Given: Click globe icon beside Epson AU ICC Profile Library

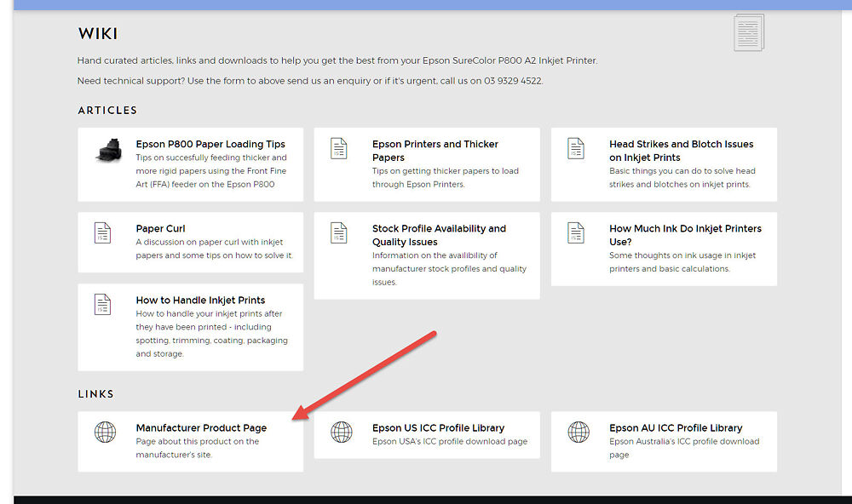Looking at the screenshot, I should click(579, 432).
